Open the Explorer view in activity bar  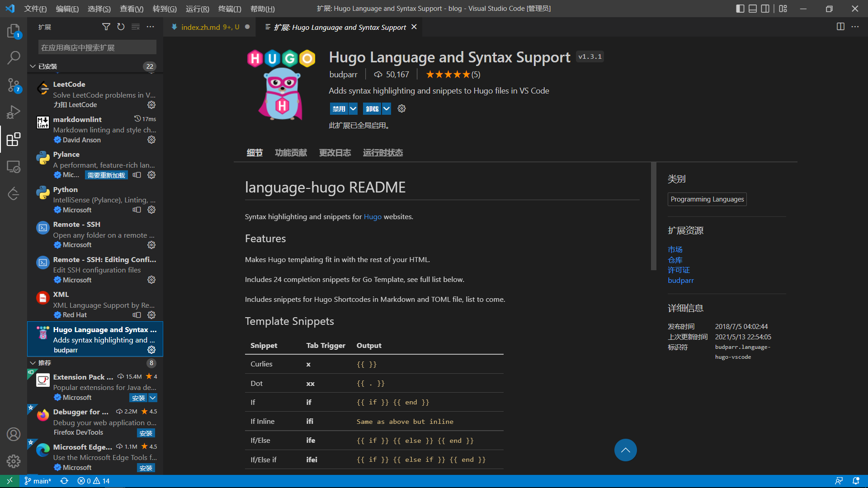pos(14,31)
